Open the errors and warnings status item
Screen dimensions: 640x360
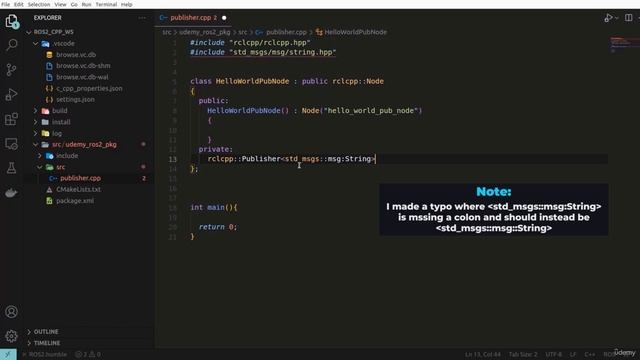(x=88, y=354)
